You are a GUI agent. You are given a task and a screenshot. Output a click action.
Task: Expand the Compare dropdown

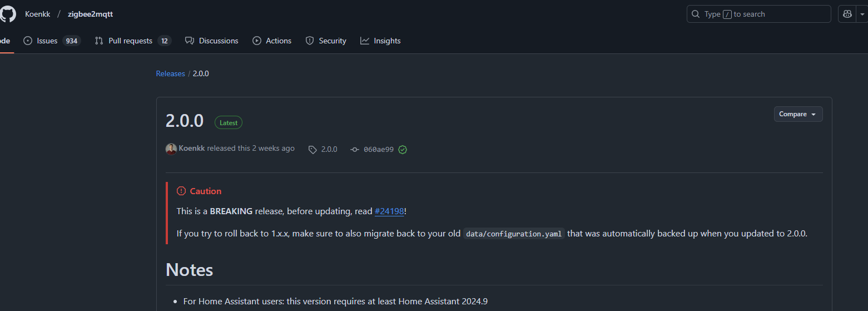click(798, 114)
